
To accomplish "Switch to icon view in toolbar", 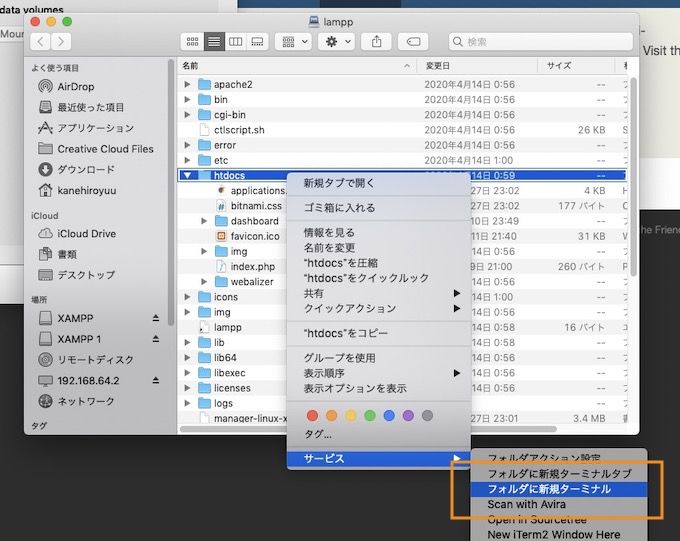I will [x=193, y=42].
